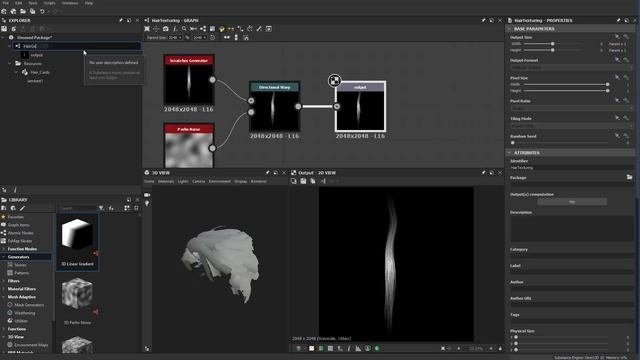
Task: Click the camera icon in 3D View sidebar
Action: click(x=147, y=195)
